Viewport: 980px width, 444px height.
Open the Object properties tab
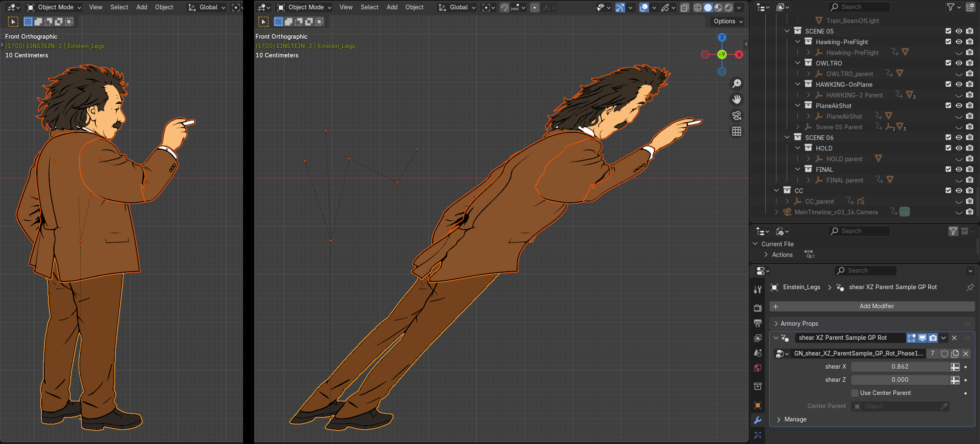tap(757, 405)
